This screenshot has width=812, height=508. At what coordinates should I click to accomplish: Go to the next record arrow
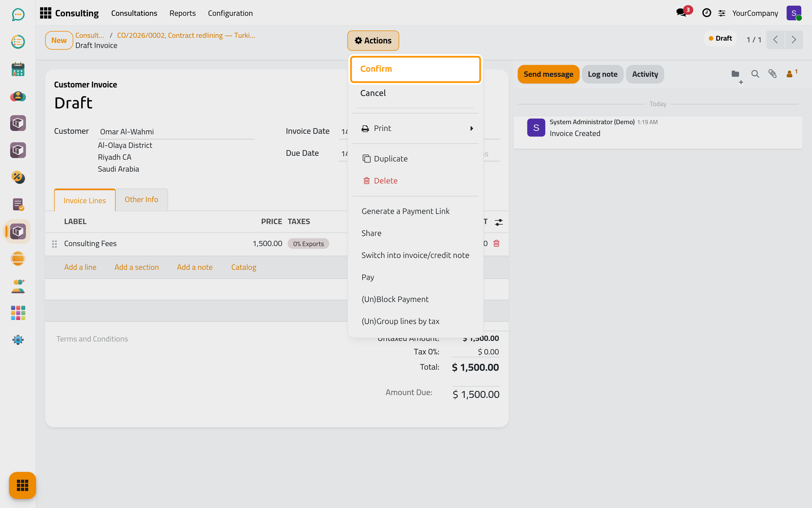(794, 40)
